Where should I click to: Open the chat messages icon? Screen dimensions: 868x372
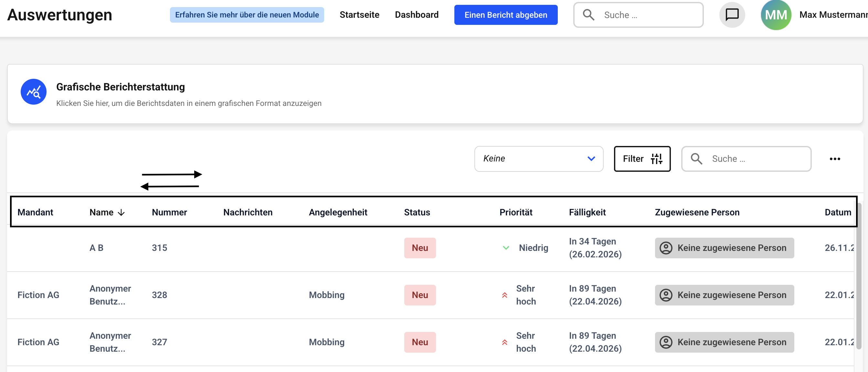click(x=732, y=15)
